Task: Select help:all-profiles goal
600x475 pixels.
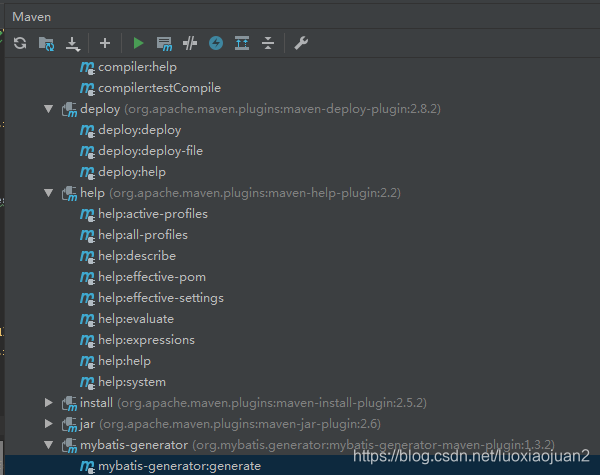Action: click(143, 235)
